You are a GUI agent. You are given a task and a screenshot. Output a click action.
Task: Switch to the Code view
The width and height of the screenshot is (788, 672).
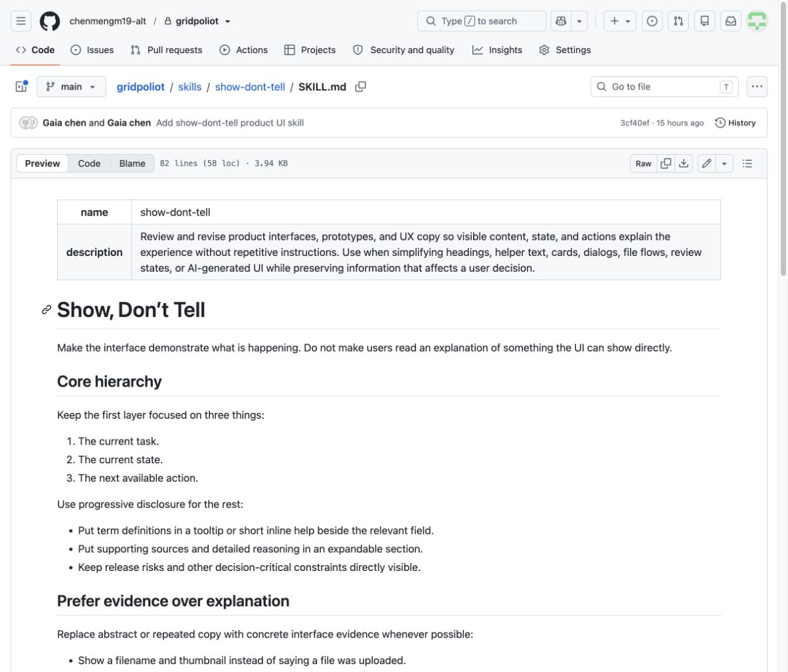pyautogui.click(x=89, y=164)
